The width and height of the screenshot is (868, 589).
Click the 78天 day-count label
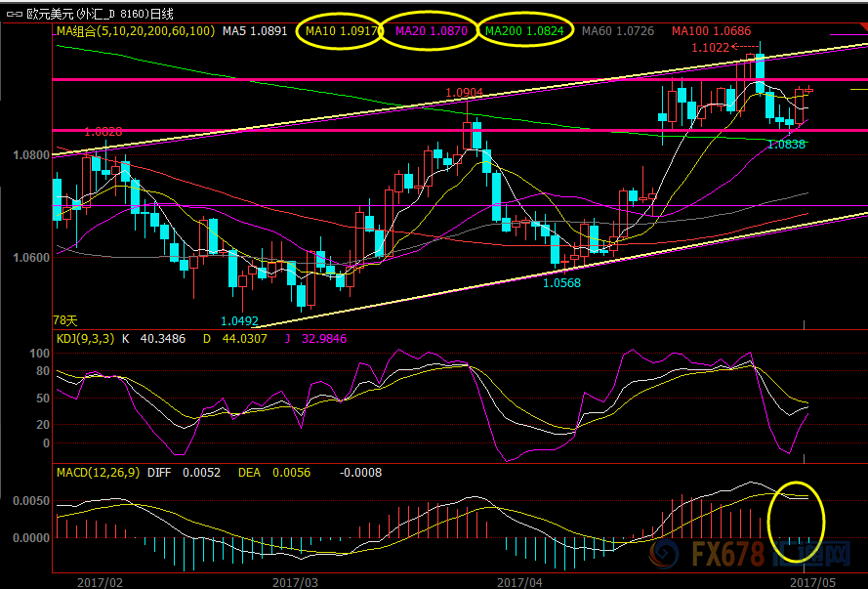64,319
